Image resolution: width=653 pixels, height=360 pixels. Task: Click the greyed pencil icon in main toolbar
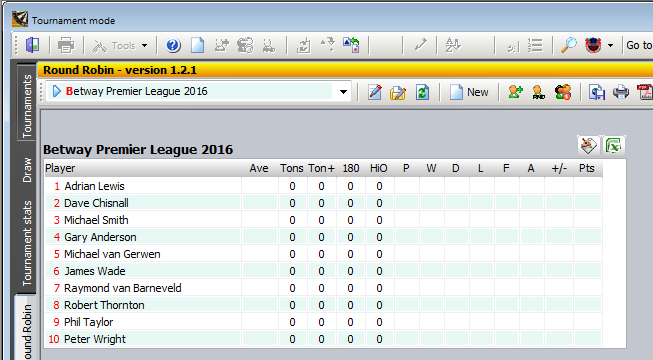[x=420, y=45]
